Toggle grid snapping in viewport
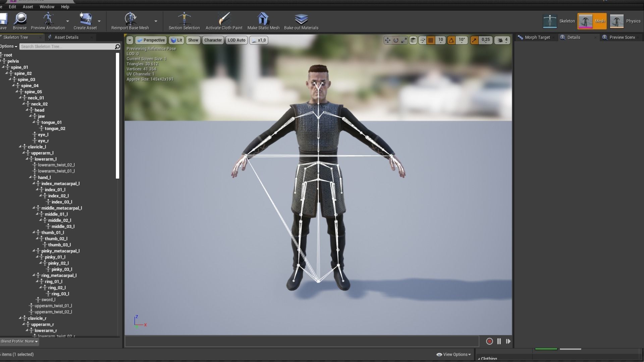The height and width of the screenshot is (362, 644). pyautogui.click(x=431, y=40)
